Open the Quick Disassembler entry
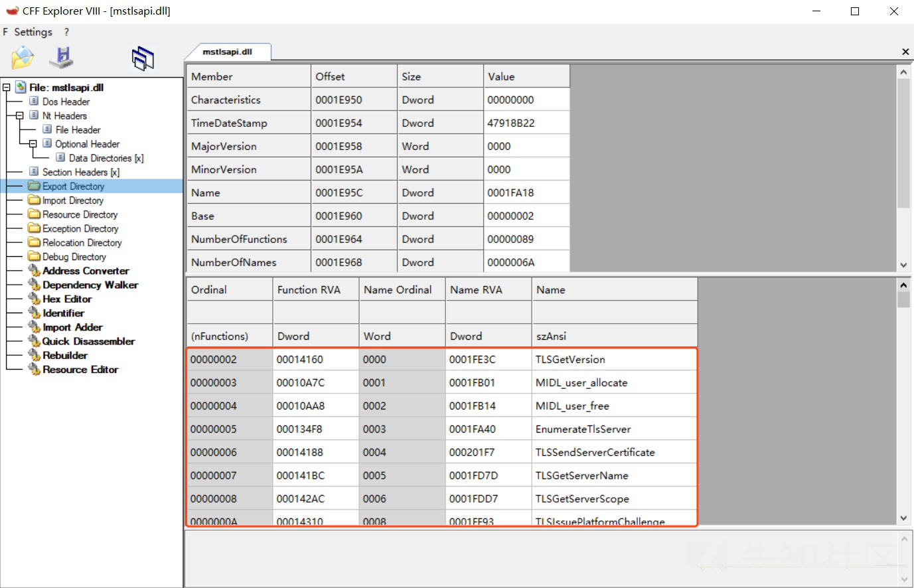The image size is (914, 588). coord(89,341)
